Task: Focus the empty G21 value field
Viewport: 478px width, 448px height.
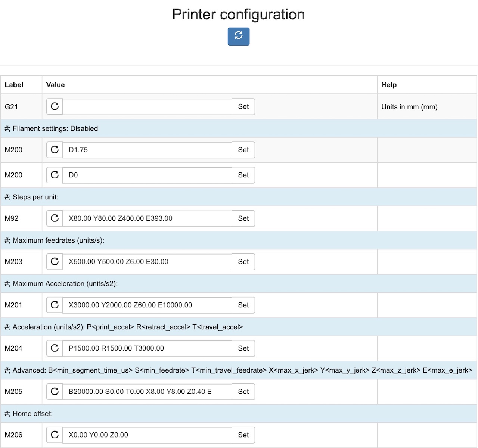Action: [147, 107]
